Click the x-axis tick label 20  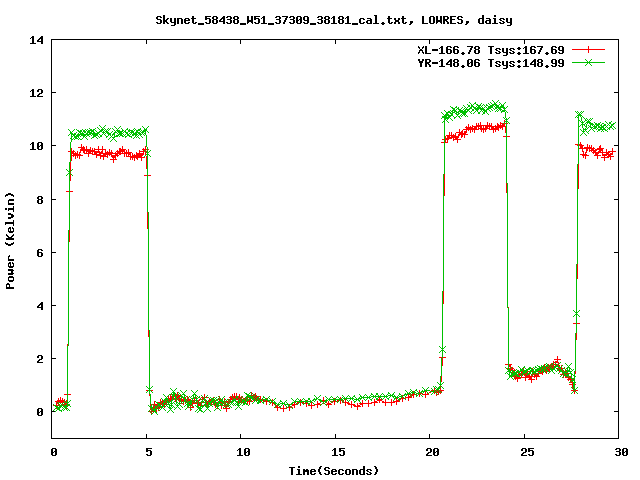click(x=433, y=452)
